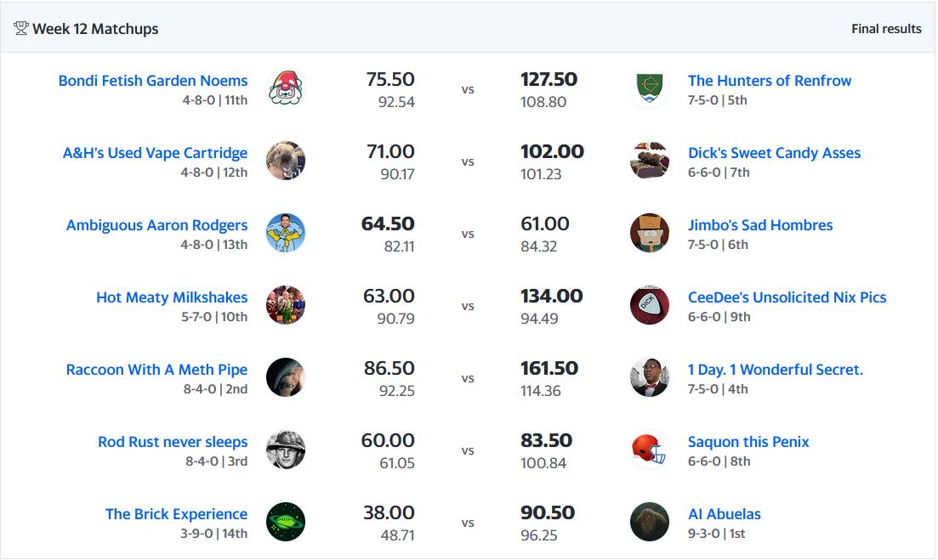Screen dimensions: 938x560
Task: Open 1 Day. 1 Wonderful Secret. team link
Action: click(775, 370)
